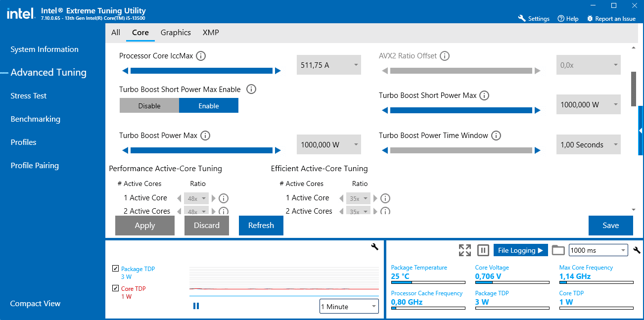This screenshot has width=644, height=320.
Task: Open info for Efficient 1 Active Core ratio
Action: (386, 198)
